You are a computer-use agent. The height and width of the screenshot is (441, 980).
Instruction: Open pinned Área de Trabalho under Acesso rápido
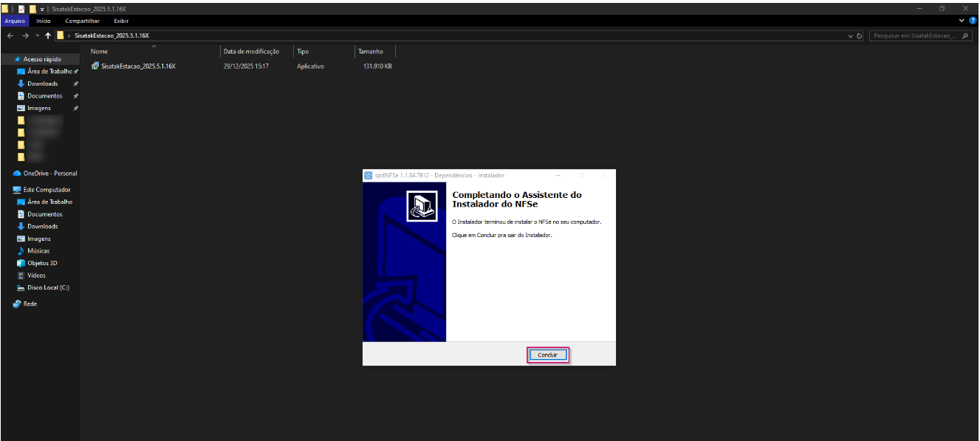(48, 72)
